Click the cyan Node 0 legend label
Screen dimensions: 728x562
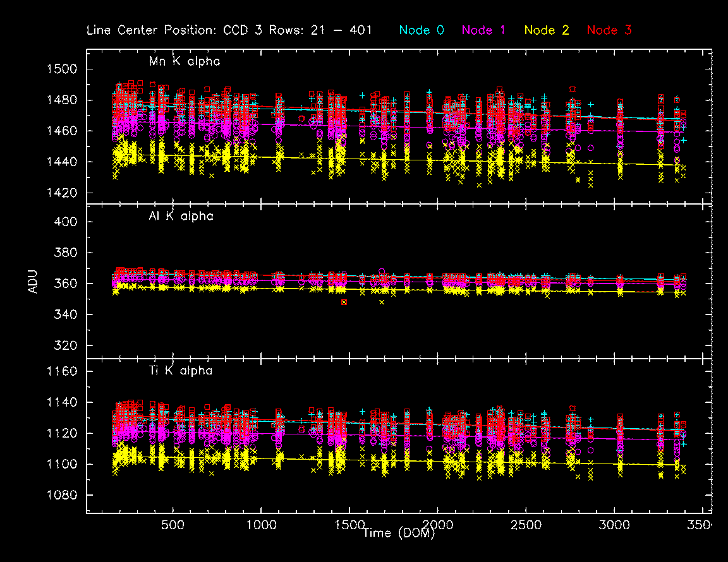click(x=423, y=30)
